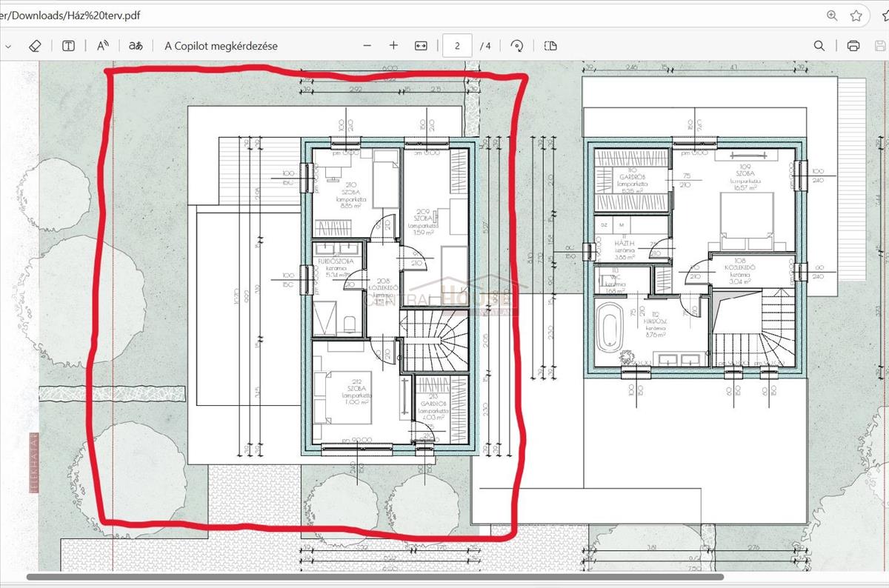Expand the drawing tool options chevron
Viewport: 889px width, 588px height.
coord(7,46)
